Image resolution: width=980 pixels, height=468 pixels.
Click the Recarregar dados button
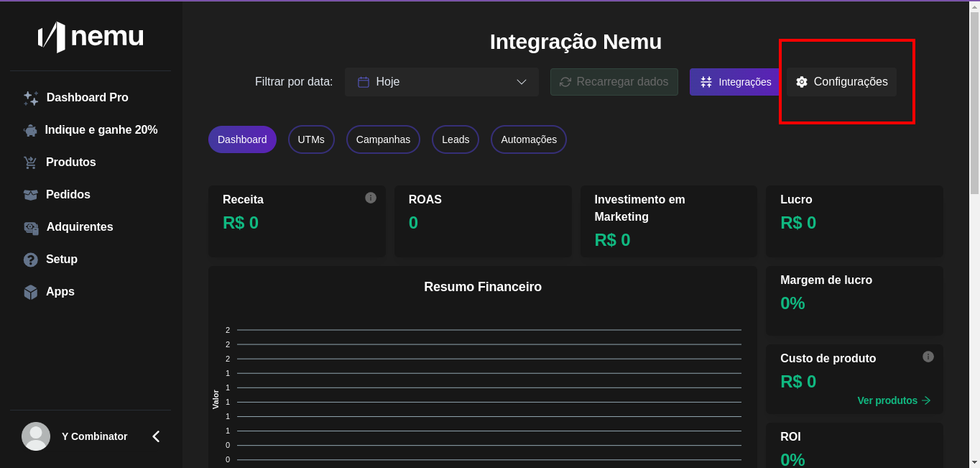point(614,82)
